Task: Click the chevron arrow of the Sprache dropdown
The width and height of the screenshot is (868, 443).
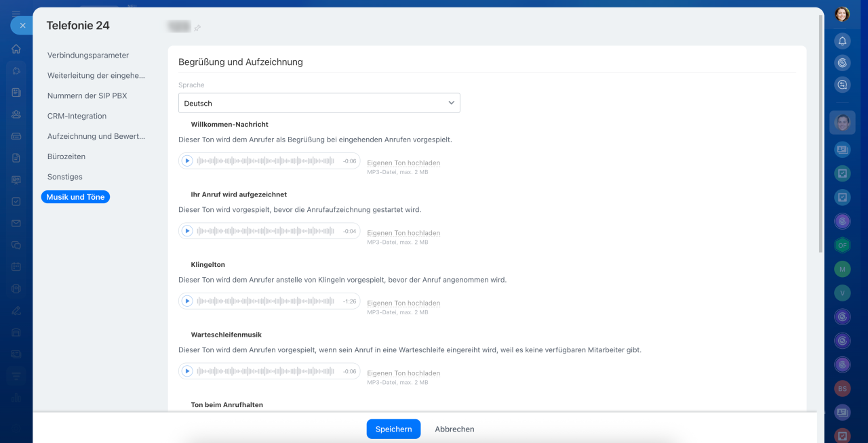Action: [x=452, y=103]
